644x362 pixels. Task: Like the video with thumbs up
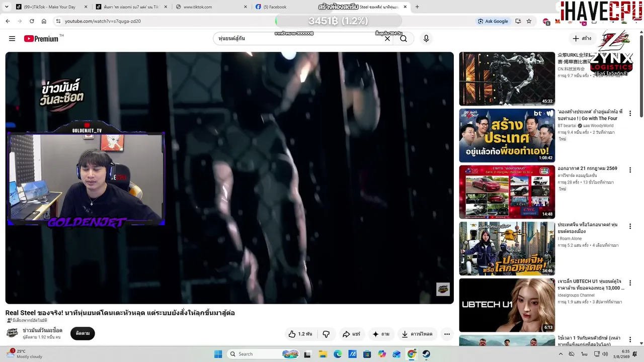tap(300, 334)
